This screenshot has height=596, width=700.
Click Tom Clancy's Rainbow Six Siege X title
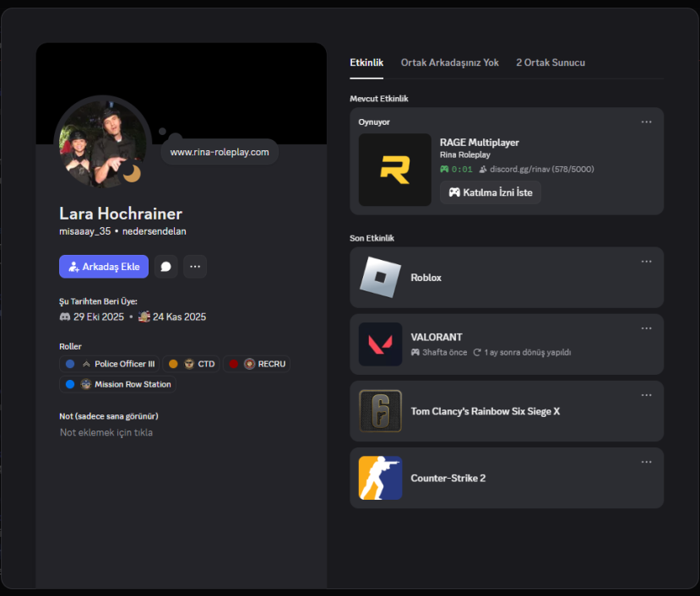tap(486, 411)
